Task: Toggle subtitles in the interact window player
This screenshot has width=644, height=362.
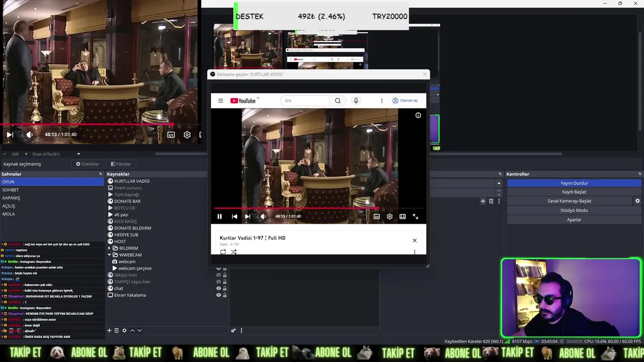Action: (x=376, y=216)
